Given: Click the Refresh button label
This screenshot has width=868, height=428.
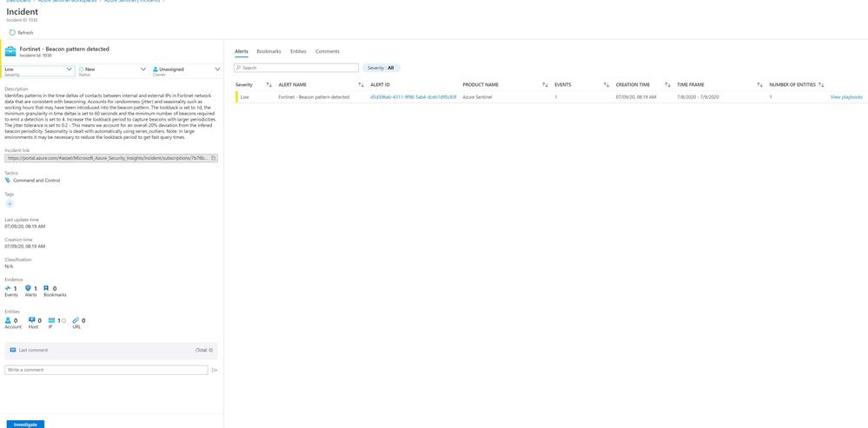Looking at the screenshot, I should tap(25, 33).
